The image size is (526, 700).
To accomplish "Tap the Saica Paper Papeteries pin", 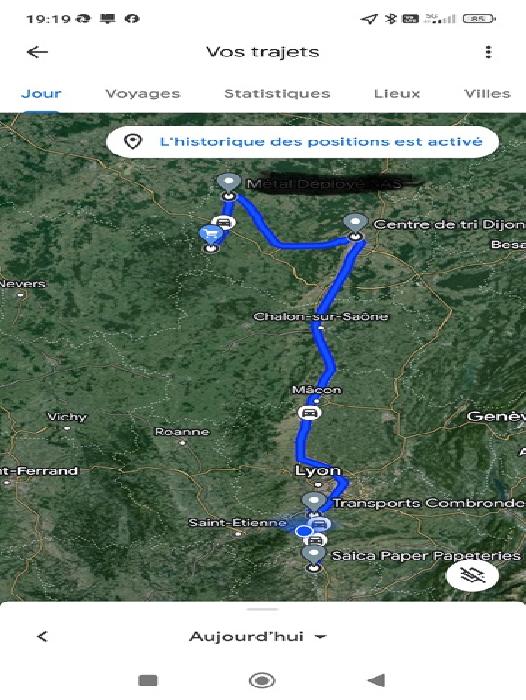I will pyautogui.click(x=313, y=557).
